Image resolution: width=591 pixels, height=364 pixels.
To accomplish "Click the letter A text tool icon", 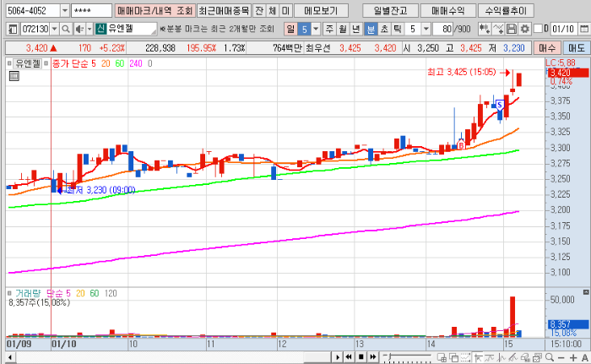I will [585, 357].
